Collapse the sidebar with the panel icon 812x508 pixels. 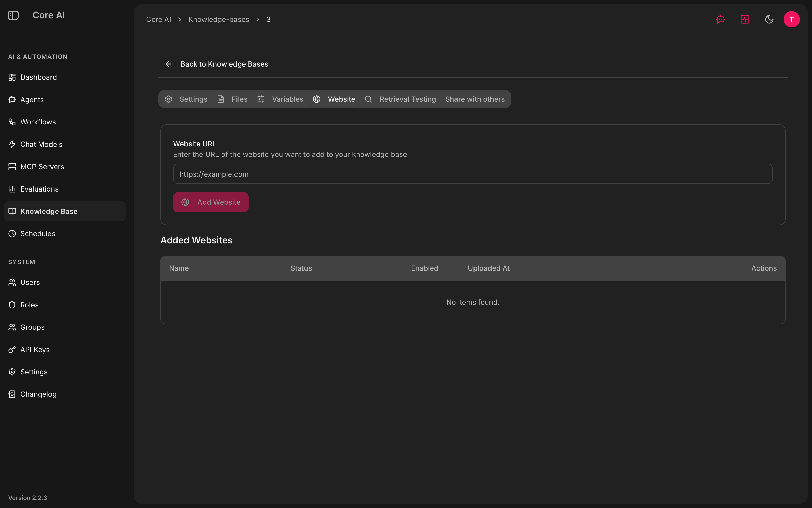(13, 15)
